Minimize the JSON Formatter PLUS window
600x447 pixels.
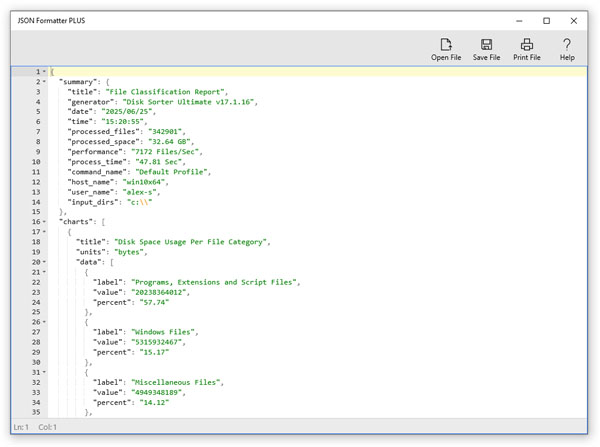(519, 21)
